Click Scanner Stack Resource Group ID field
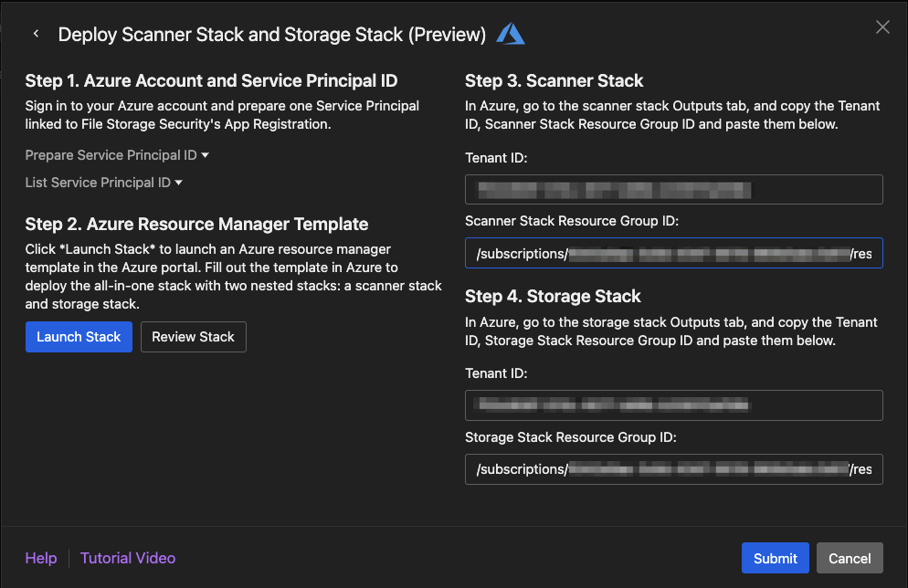This screenshot has height=588, width=908. 673,253
